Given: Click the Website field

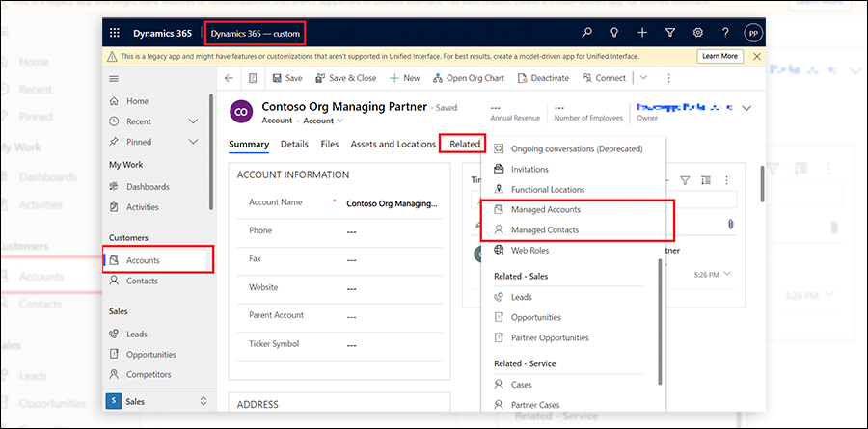Looking at the screenshot, I should point(393,288).
